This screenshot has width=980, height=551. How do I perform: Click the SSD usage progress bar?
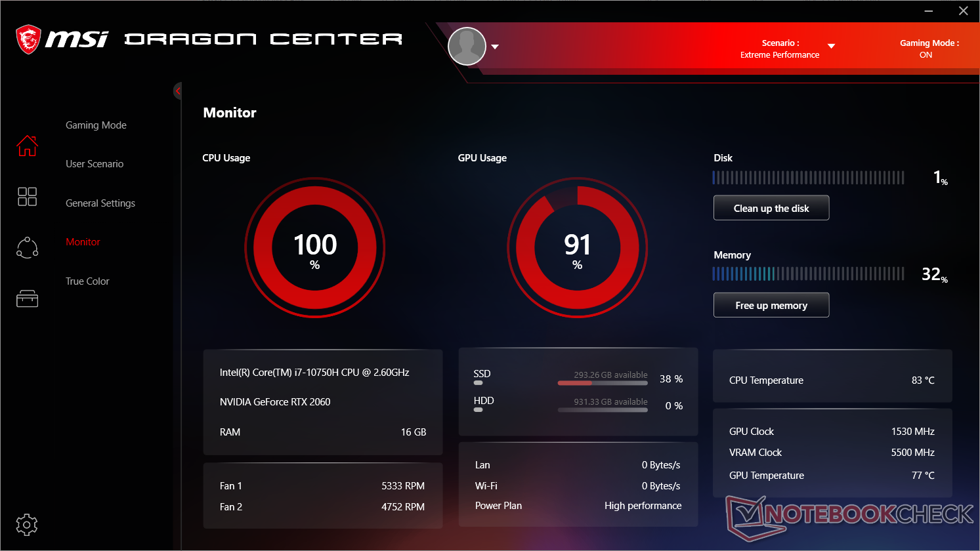coord(603,383)
